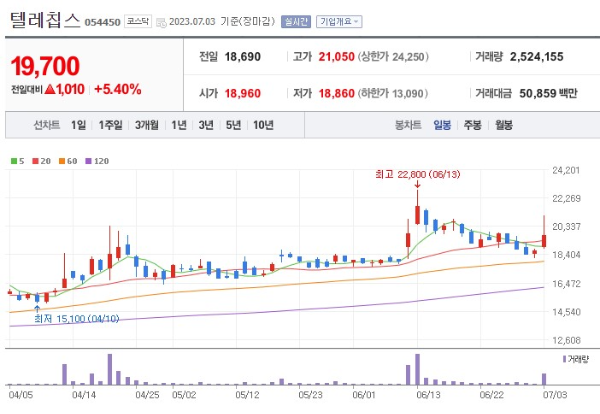The height and width of the screenshot is (414, 600).
Task: Select the 주봉 candle chart
Action: point(473,125)
